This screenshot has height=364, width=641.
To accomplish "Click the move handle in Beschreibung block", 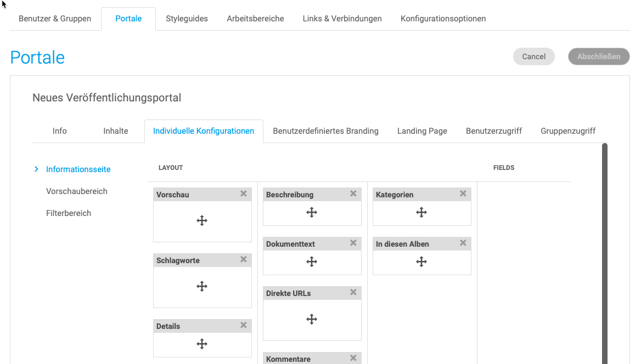I will point(312,213).
